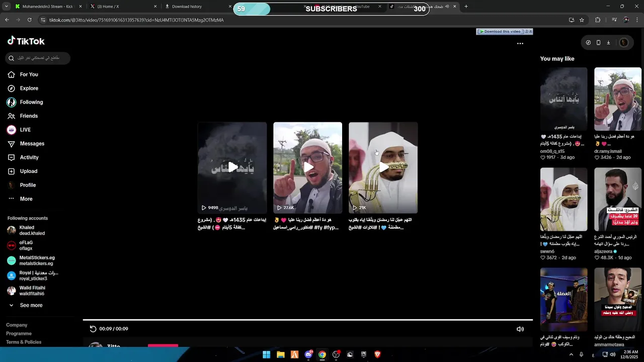Open Windows Start menu
The height and width of the screenshot is (362, 644).
[267, 354]
